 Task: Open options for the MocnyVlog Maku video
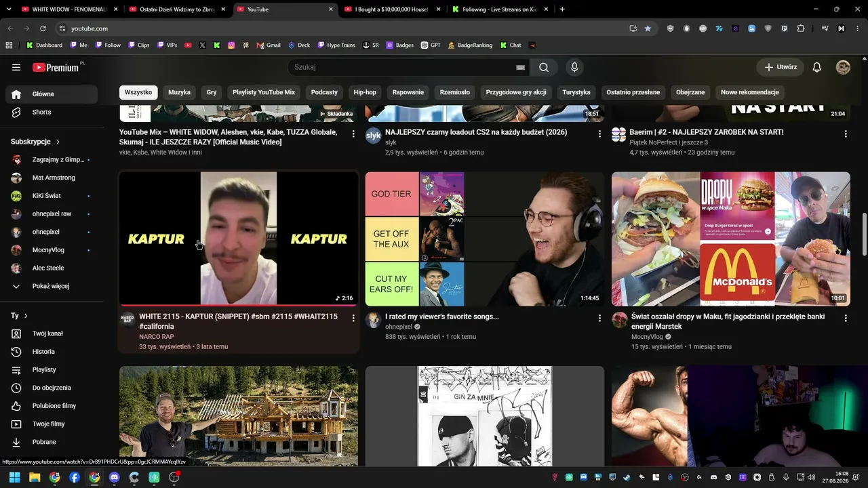click(846, 318)
